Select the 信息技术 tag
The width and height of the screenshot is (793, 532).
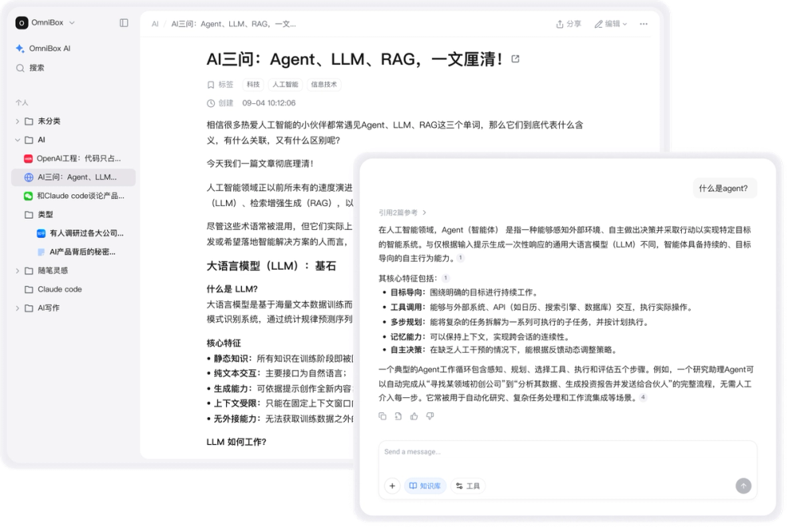point(324,85)
